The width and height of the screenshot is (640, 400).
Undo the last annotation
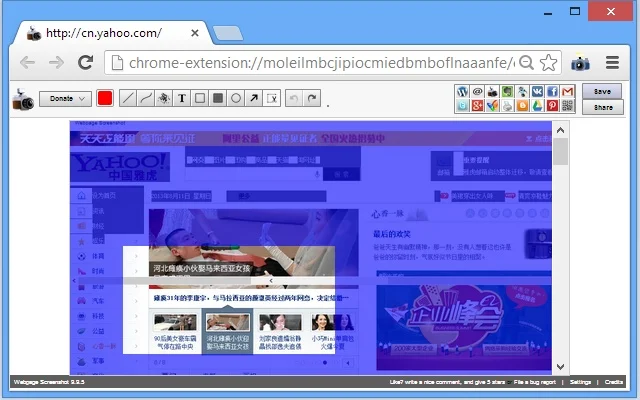tap(294, 98)
